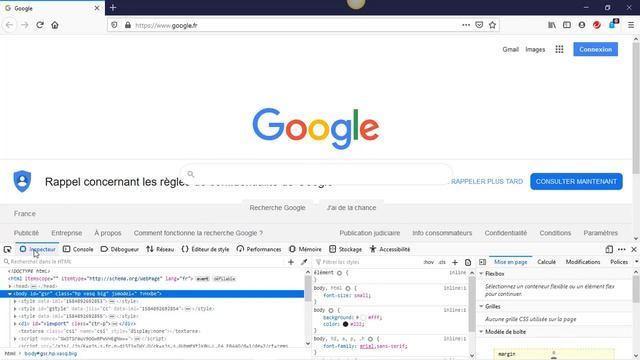The image size is (640, 360).
Task: Click RAPPELER PLUS TARD link
Action: click(x=487, y=182)
